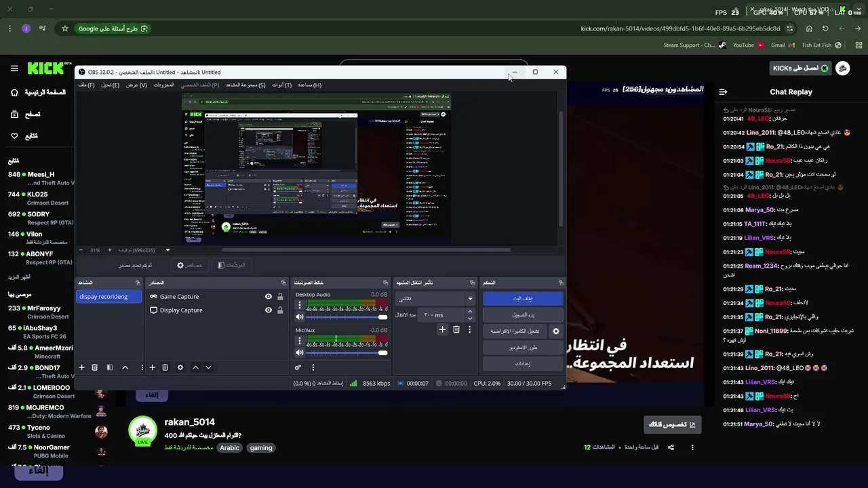The width and height of the screenshot is (868, 488).
Task: Go to browser home icon
Action: (x=809, y=28)
